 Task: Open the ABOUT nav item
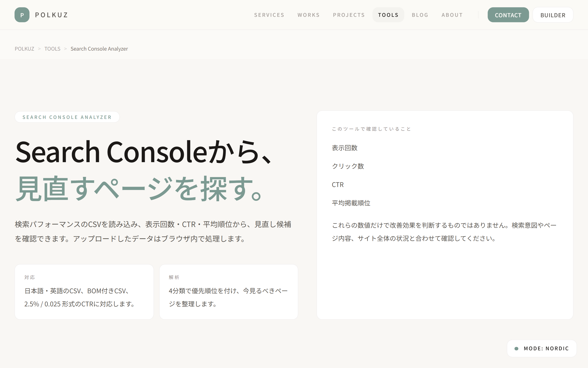click(x=452, y=15)
